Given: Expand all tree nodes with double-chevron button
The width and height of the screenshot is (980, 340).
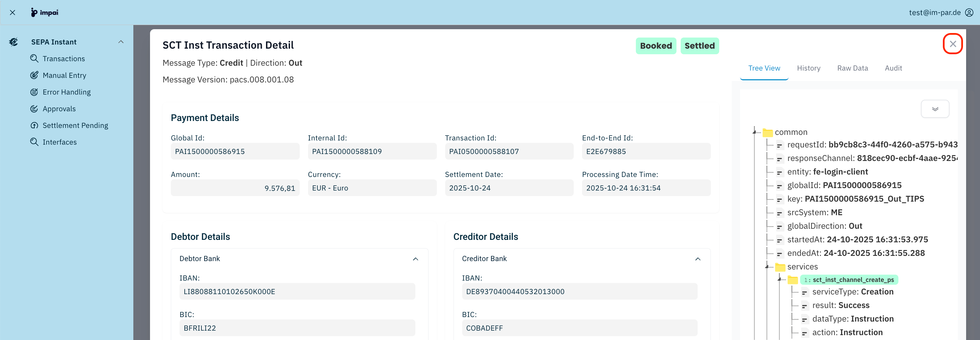Looking at the screenshot, I should pyautogui.click(x=935, y=109).
